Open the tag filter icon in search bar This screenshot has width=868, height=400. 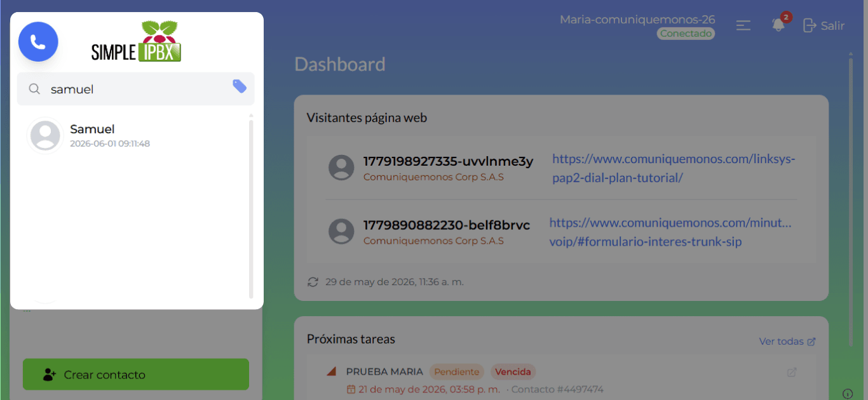(x=240, y=86)
